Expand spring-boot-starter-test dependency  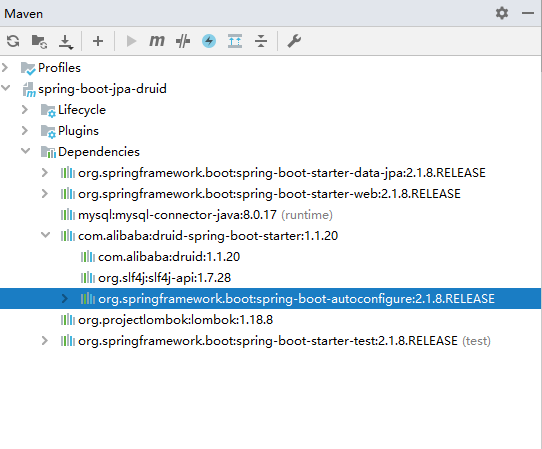45,341
